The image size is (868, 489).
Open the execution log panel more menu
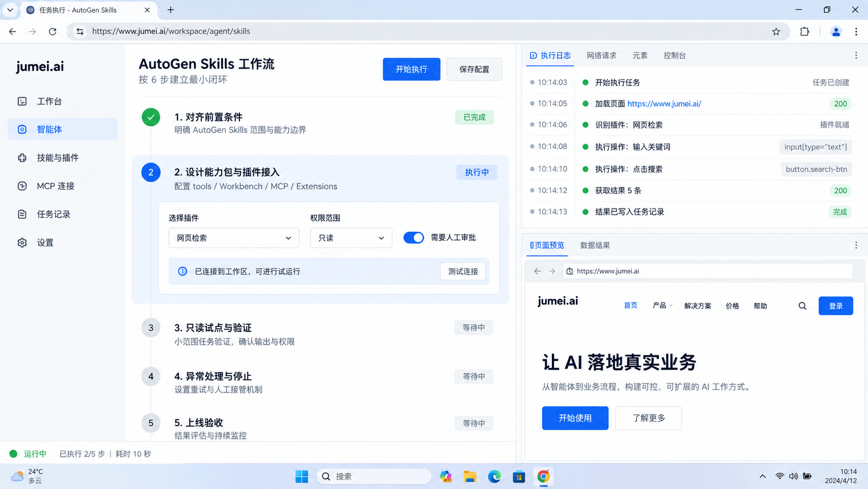pyautogui.click(x=856, y=55)
